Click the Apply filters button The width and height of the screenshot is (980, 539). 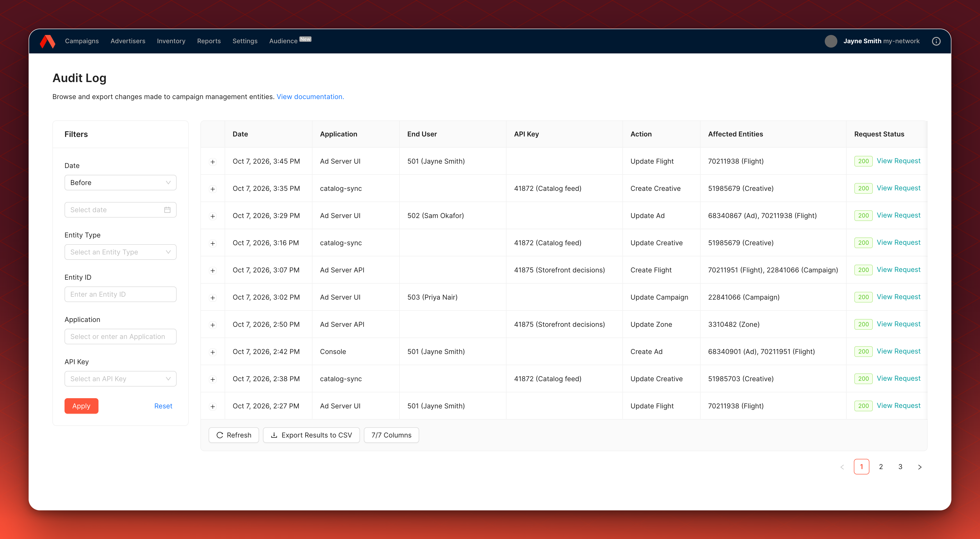(82, 406)
